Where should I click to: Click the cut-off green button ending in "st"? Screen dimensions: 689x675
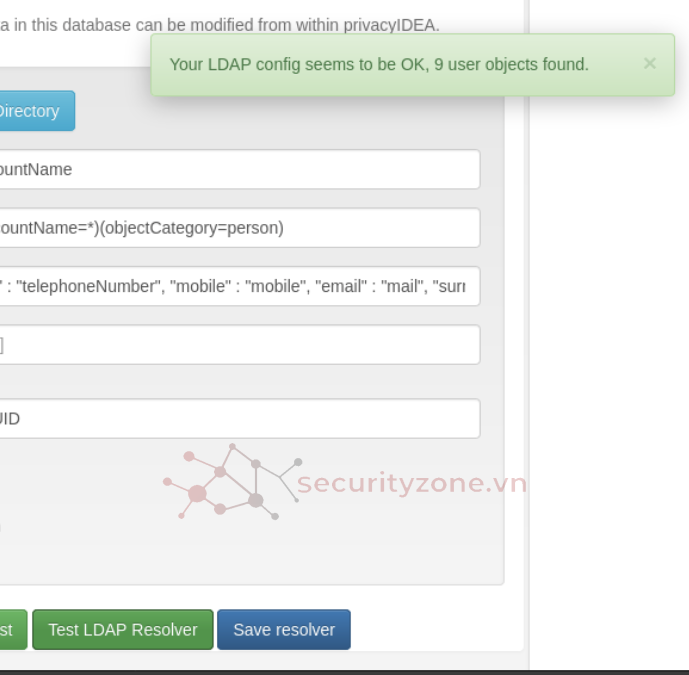(10, 630)
